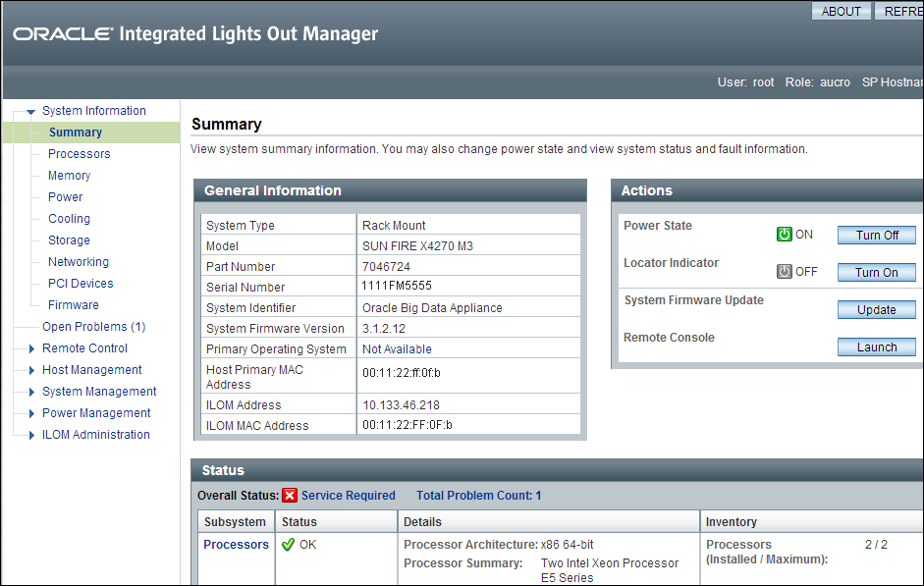Viewport: 924px width, 586px height.
Task: Click the serial number 1111FM5555
Action: point(397,286)
